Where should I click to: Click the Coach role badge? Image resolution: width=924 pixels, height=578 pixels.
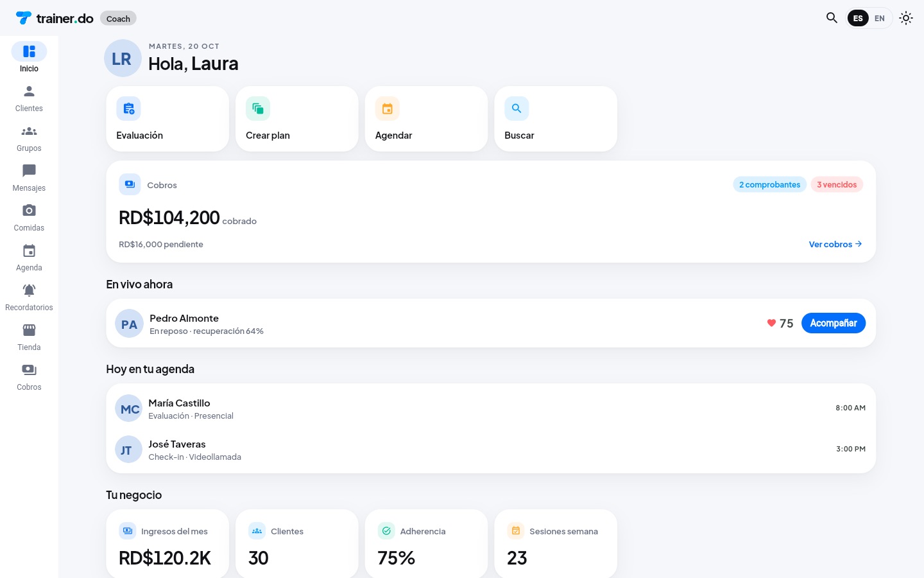click(x=118, y=19)
